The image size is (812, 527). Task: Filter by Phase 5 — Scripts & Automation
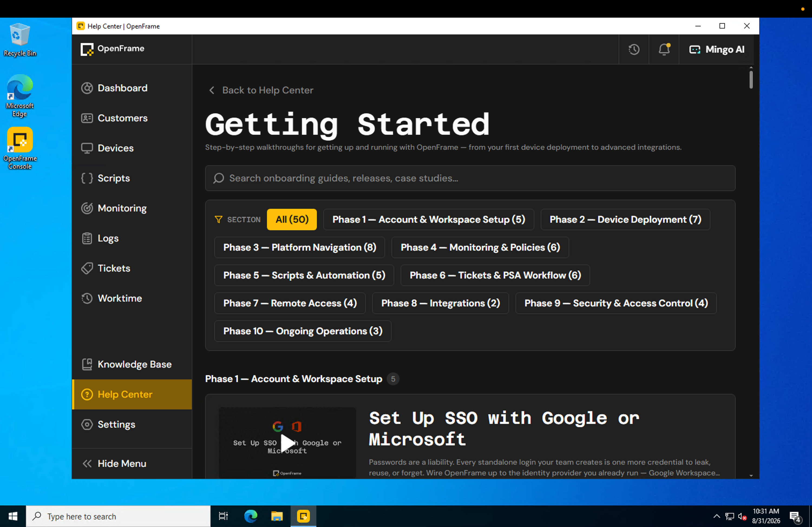coord(304,275)
